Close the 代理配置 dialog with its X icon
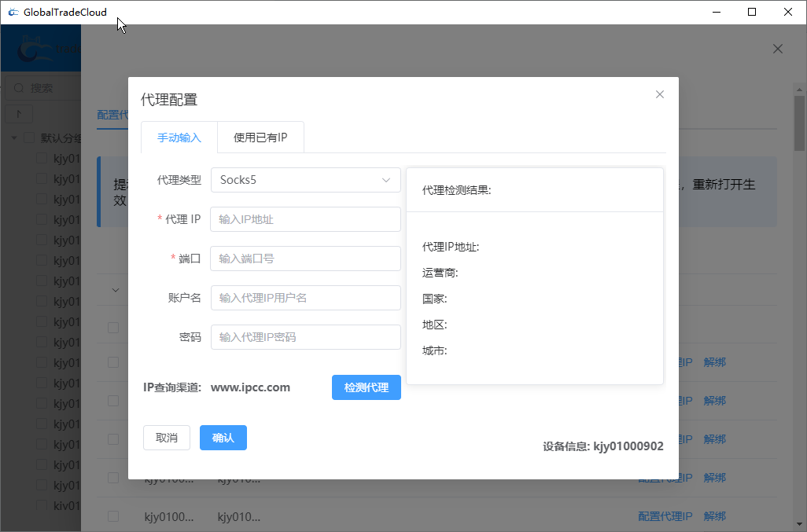This screenshot has width=807, height=532. tap(660, 94)
